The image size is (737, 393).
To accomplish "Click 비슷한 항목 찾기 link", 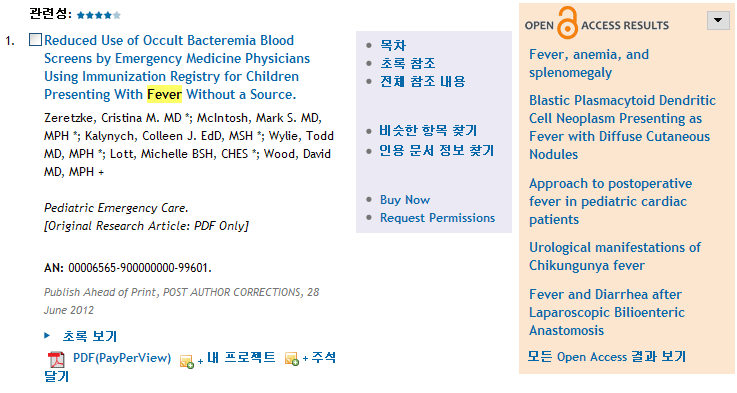I will (x=428, y=130).
